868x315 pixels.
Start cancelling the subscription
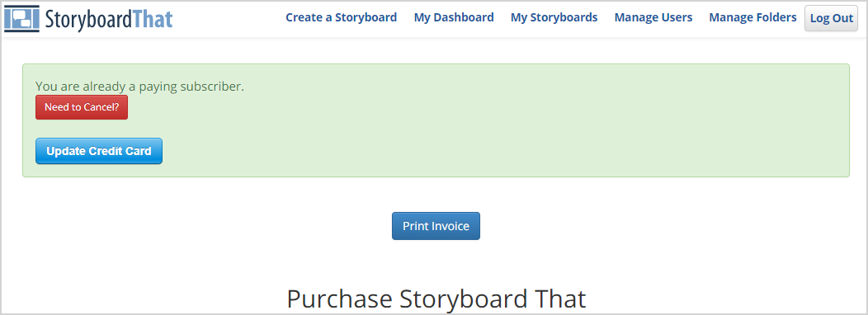point(82,107)
